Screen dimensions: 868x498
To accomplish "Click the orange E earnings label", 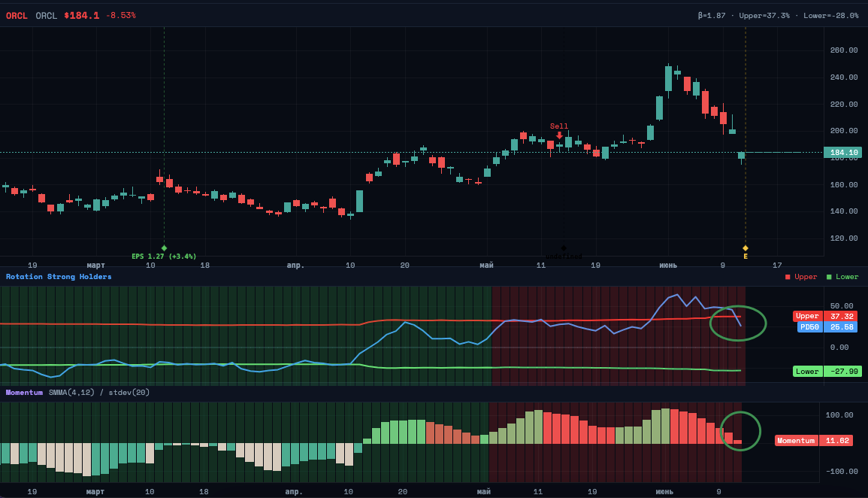I will click(745, 257).
